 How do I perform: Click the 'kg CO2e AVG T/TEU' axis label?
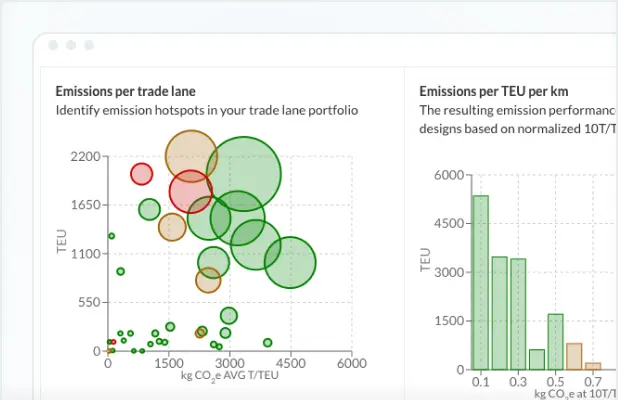pyautogui.click(x=230, y=377)
